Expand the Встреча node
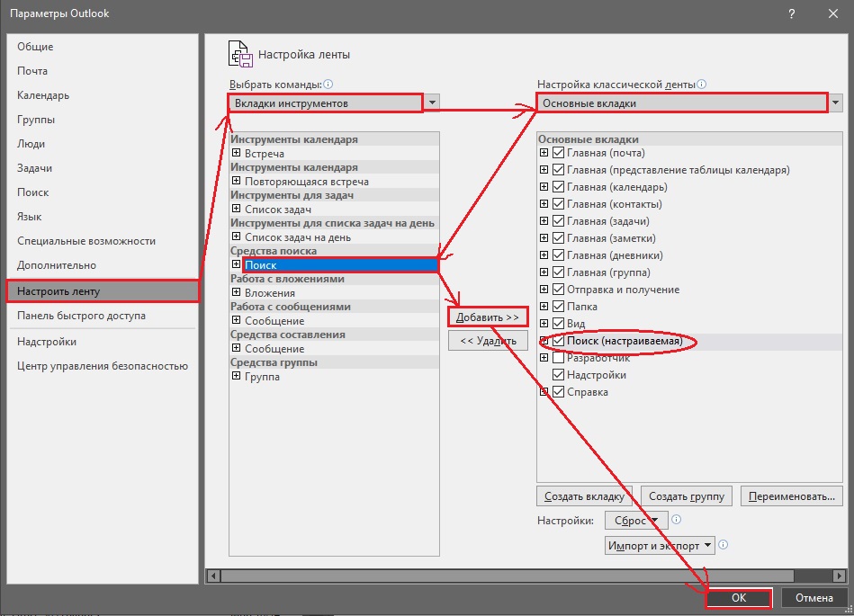The image size is (854, 616). 237,153
